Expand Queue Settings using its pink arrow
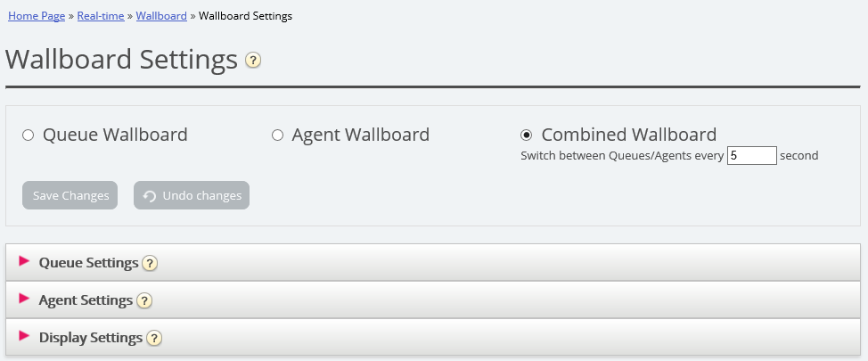Screen dimensions: 868x361 point(24,261)
